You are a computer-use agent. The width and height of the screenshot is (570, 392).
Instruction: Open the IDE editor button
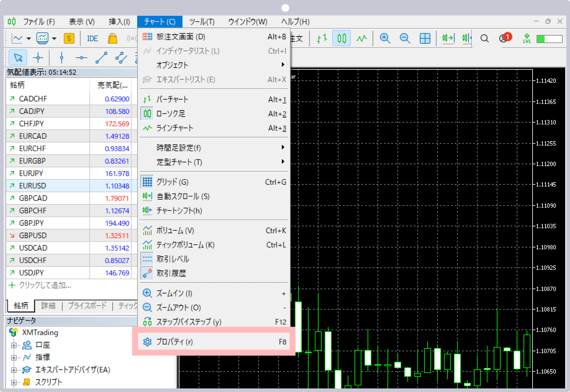coord(92,39)
